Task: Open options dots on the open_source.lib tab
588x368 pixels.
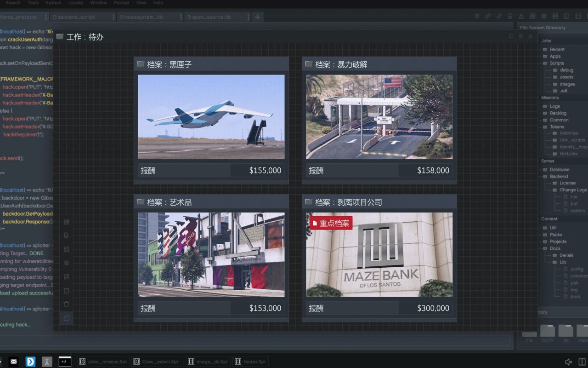Action: pyautogui.click(x=249, y=17)
